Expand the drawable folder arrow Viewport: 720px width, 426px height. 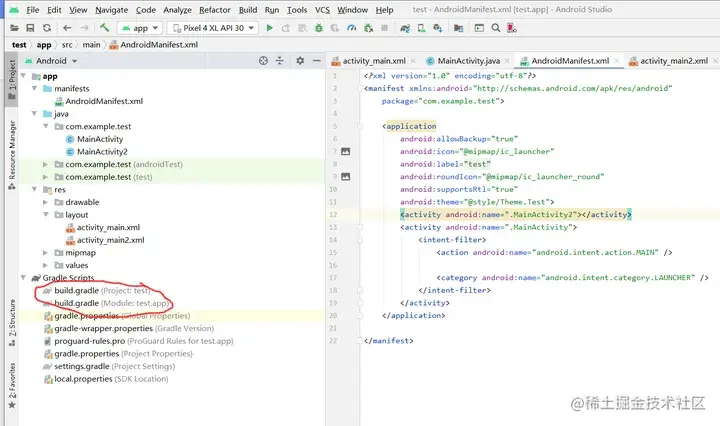[45, 202]
